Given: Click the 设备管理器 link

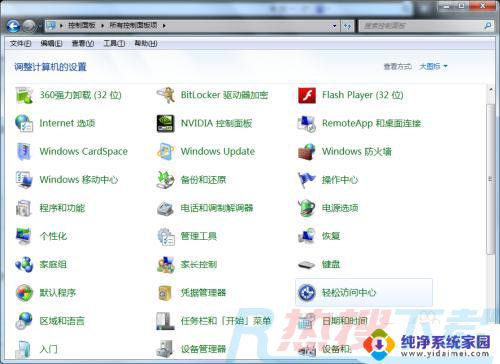Looking at the screenshot, I should tap(203, 349).
